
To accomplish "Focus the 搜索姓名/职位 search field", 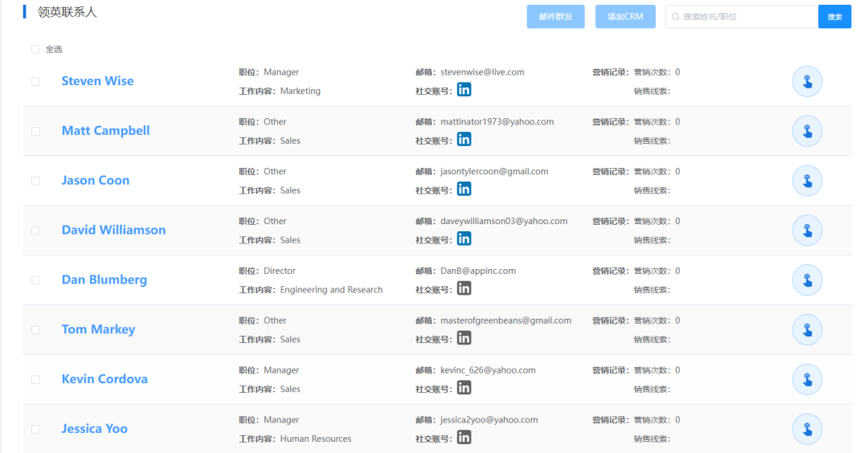I will pos(741,17).
